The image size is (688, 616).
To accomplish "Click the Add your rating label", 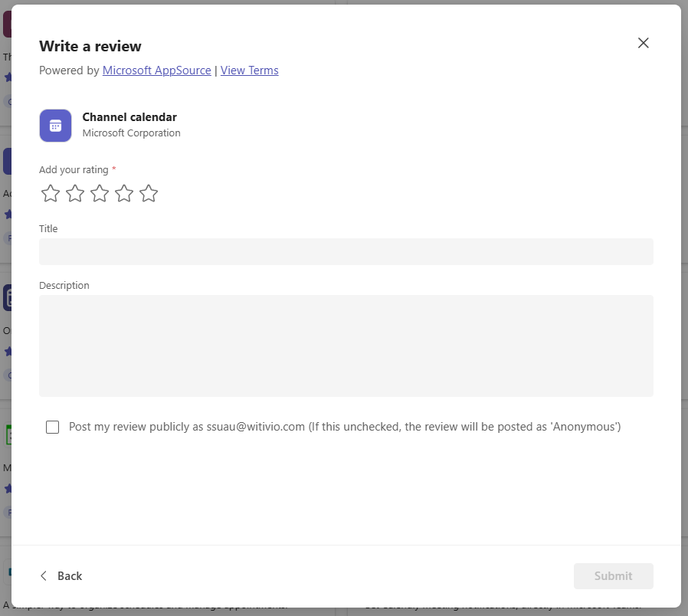I will (74, 170).
